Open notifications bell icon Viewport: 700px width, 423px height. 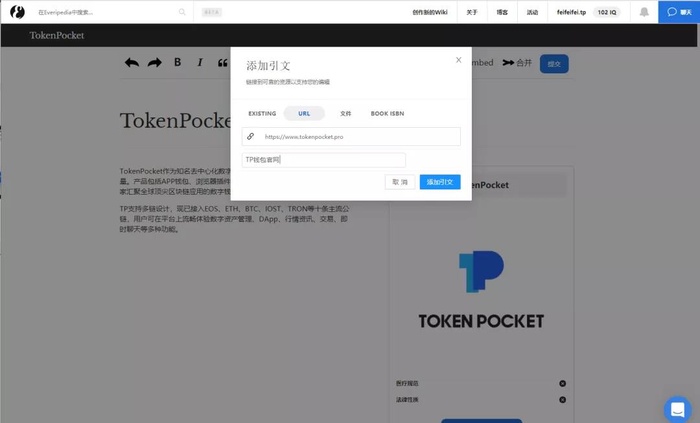click(644, 12)
